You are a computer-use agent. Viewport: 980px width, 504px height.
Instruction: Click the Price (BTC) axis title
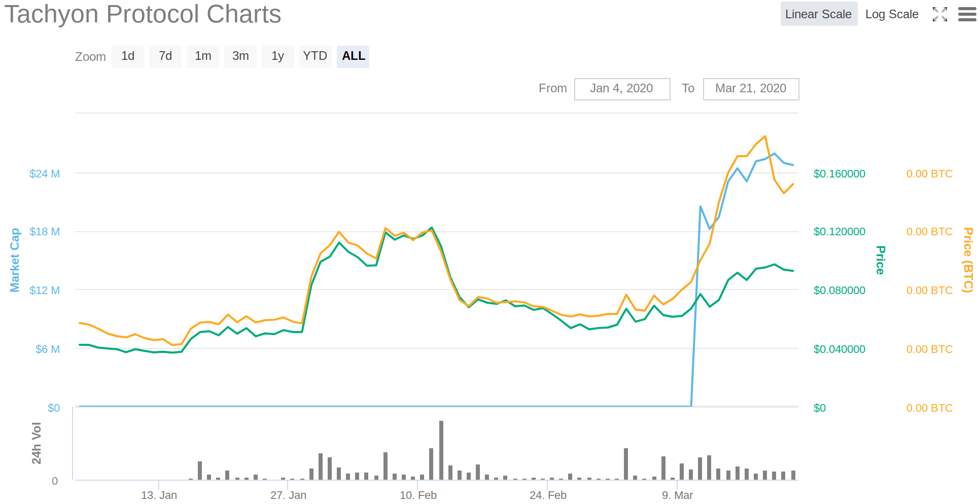(x=968, y=260)
